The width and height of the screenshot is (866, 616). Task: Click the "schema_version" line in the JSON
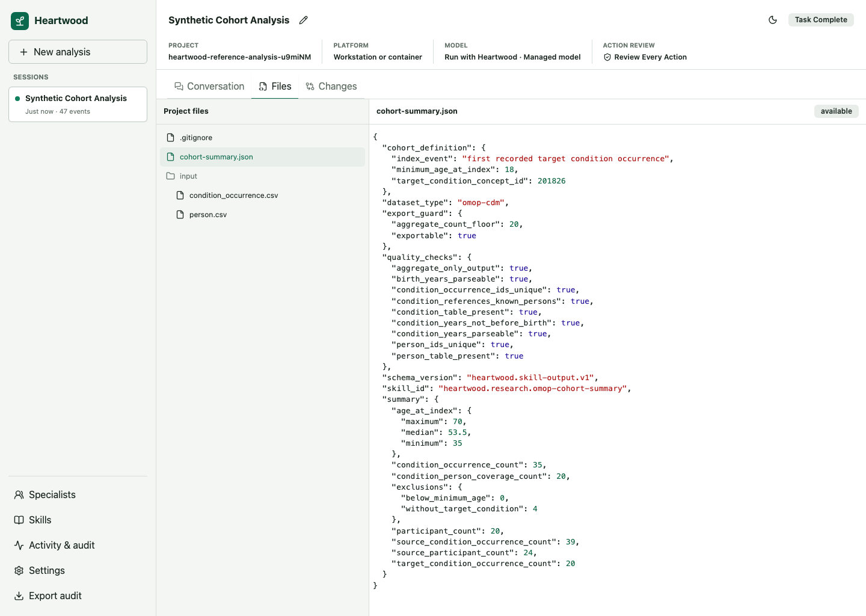[490, 378]
